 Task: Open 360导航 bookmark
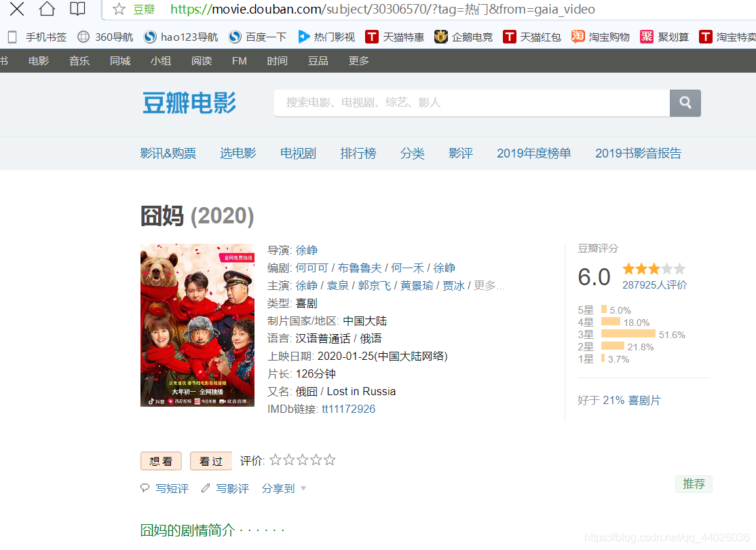[x=105, y=37]
